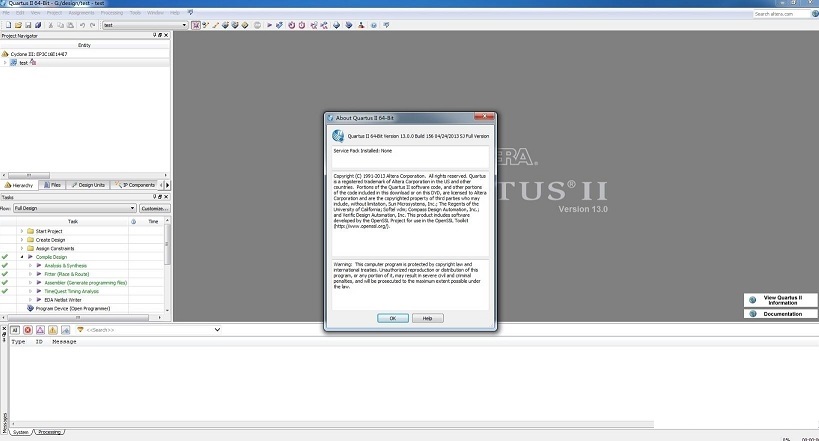This screenshot has height=441, width=819.
Task: Select Assembler (Generate programming files) task
Action: (86, 283)
